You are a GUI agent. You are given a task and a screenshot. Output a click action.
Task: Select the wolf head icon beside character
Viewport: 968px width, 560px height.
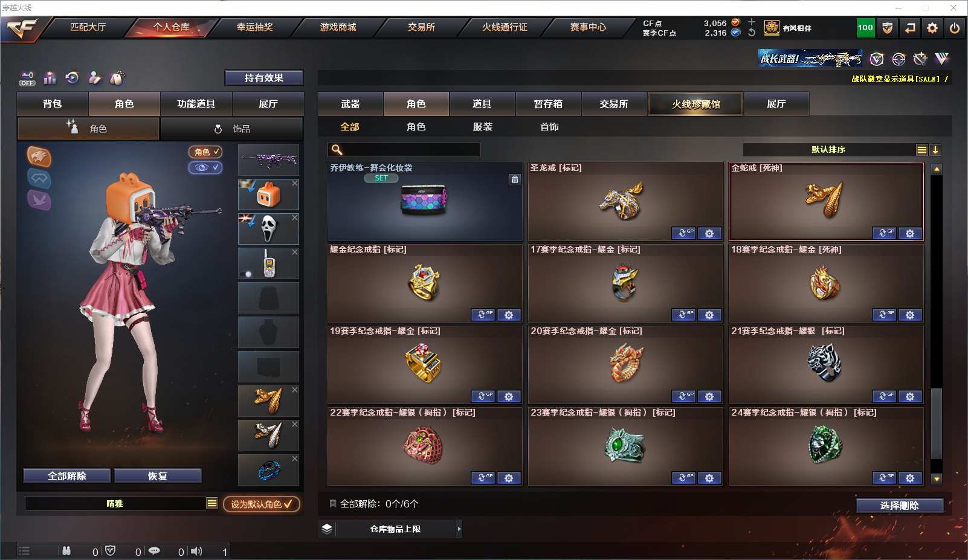pos(39,157)
